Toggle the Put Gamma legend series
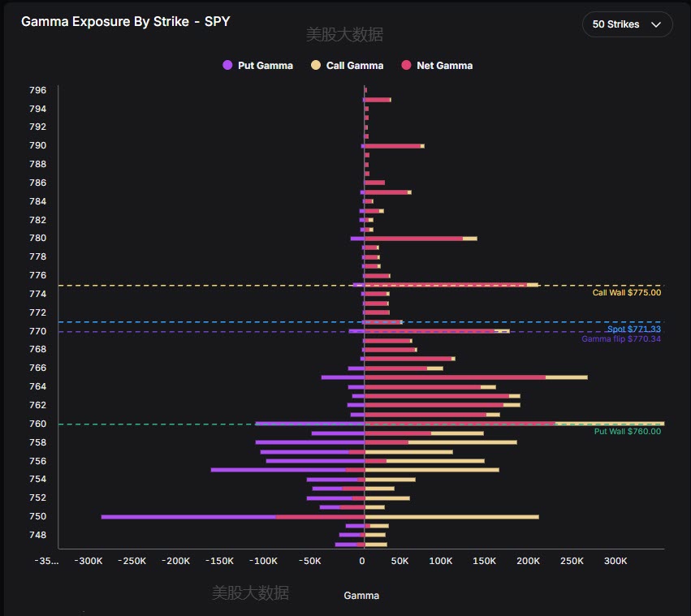 pos(257,65)
